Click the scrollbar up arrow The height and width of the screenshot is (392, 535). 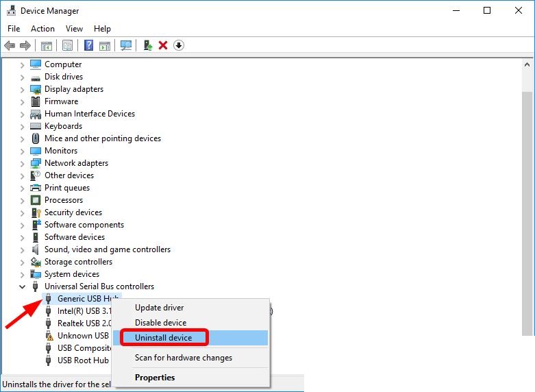click(527, 64)
